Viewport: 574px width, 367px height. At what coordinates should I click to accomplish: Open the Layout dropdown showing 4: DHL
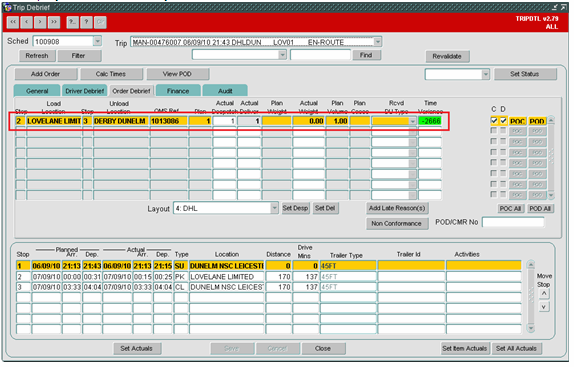point(274,208)
